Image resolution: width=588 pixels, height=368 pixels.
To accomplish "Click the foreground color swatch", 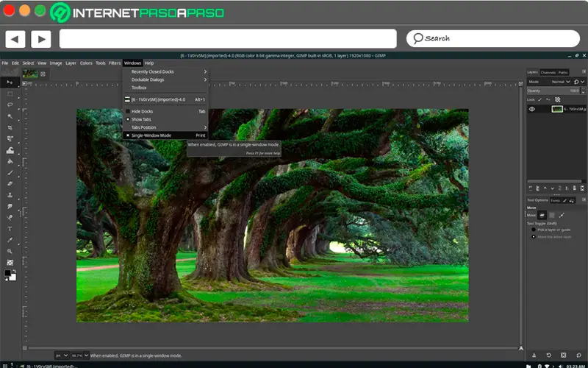I will tap(7, 273).
